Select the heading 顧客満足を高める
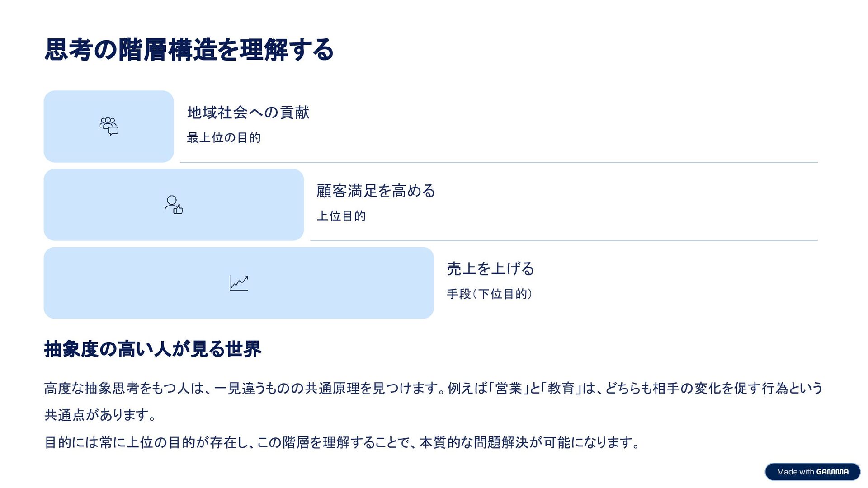Screen dimensions: 868x488 pos(376,191)
